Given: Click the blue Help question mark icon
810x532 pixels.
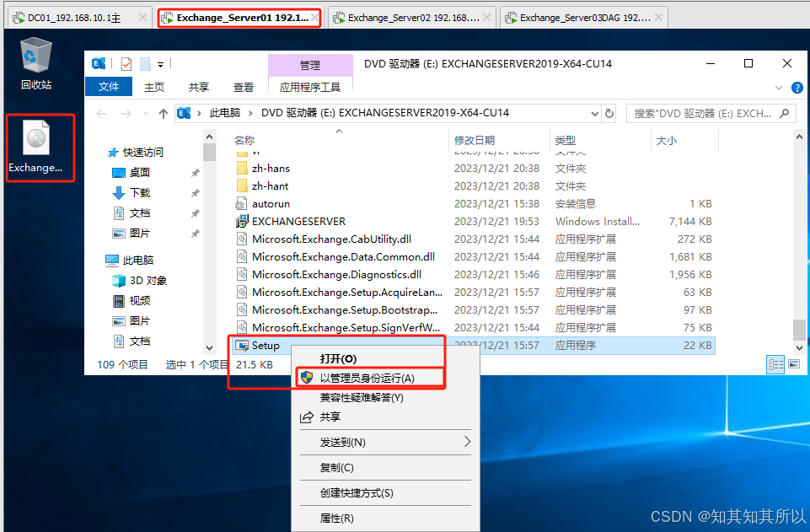Looking at the screenshot, I should (x=797, y=88).
